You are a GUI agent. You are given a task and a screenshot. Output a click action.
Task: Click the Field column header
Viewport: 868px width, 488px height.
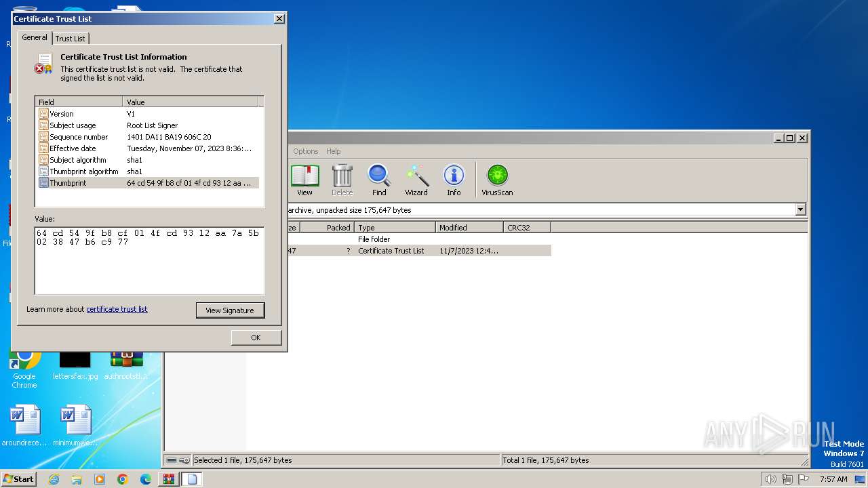click(79, 102)
